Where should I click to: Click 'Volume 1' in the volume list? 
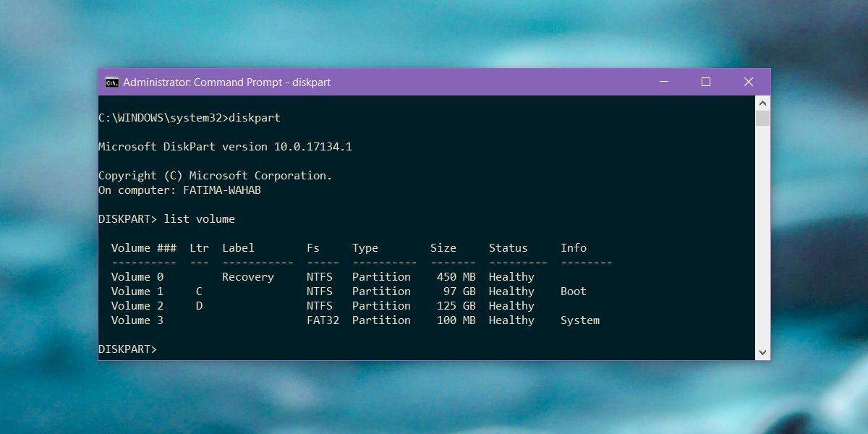click(x=137, y=292)
